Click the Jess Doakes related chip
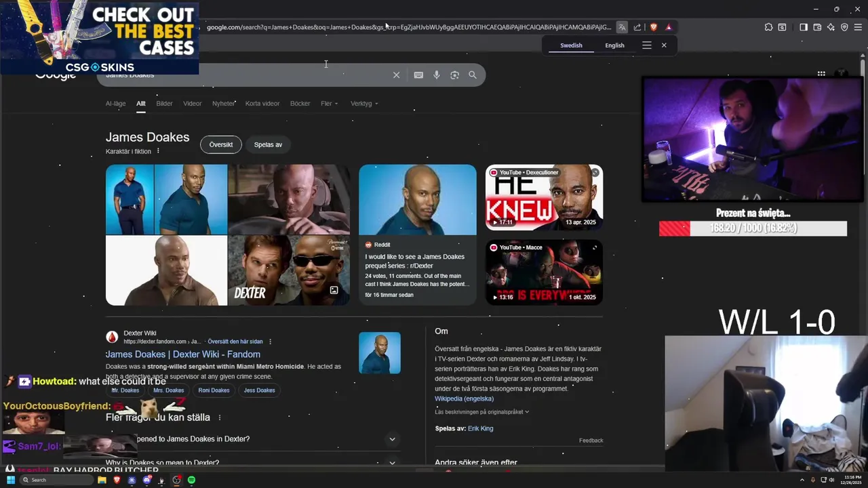This screenshot has width=868, height=488. click(x=259, y=390)
